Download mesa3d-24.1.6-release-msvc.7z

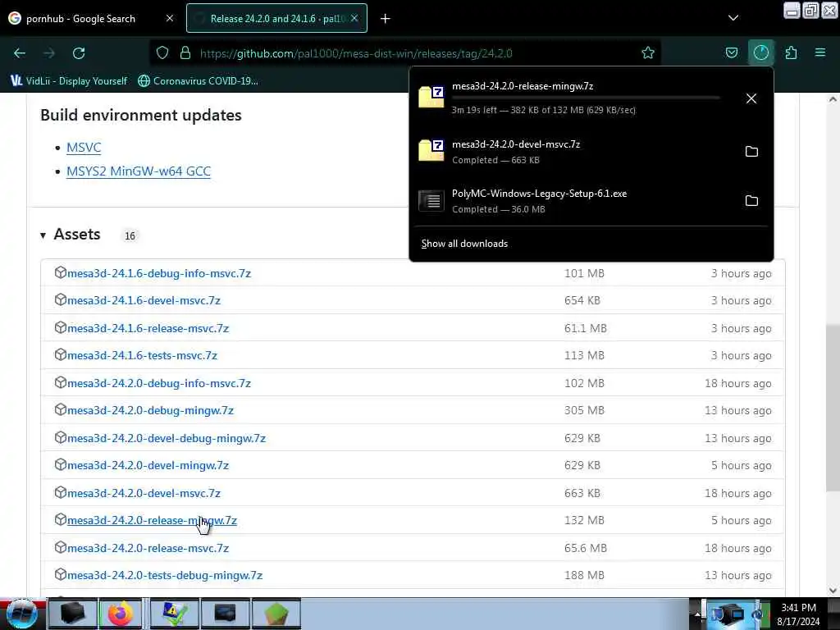tap(148, 328)
